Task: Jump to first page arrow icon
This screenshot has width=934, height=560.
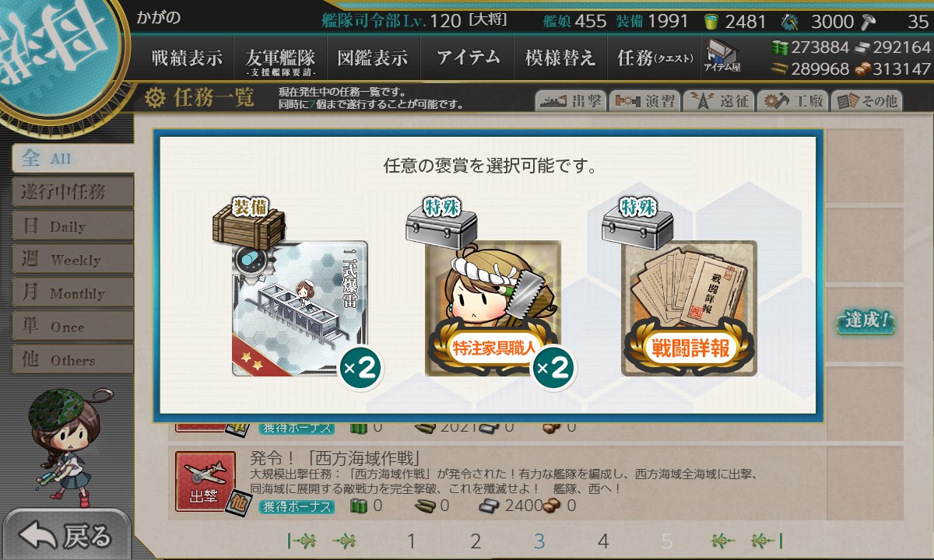Action: [x=303, y=541]
